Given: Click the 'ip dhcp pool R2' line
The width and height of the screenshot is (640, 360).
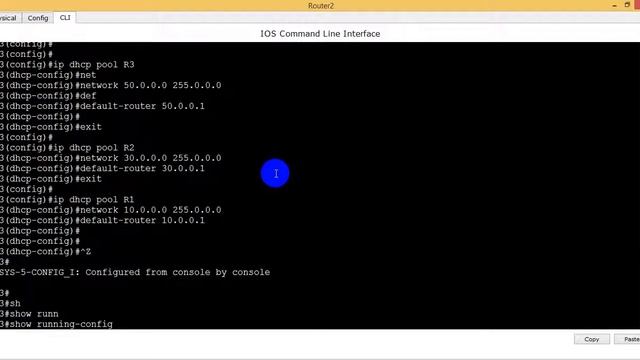Looking at the screenshot, I should point(67,148).
